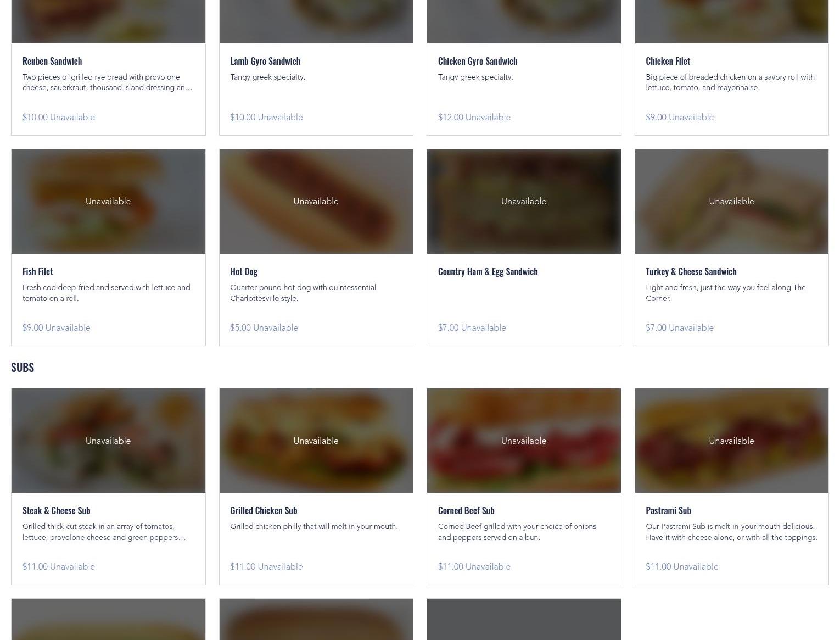Select the Turkey & Cheese Sandwich image
This screenshot has width=840, height=640.
click(x=732, y=202)
